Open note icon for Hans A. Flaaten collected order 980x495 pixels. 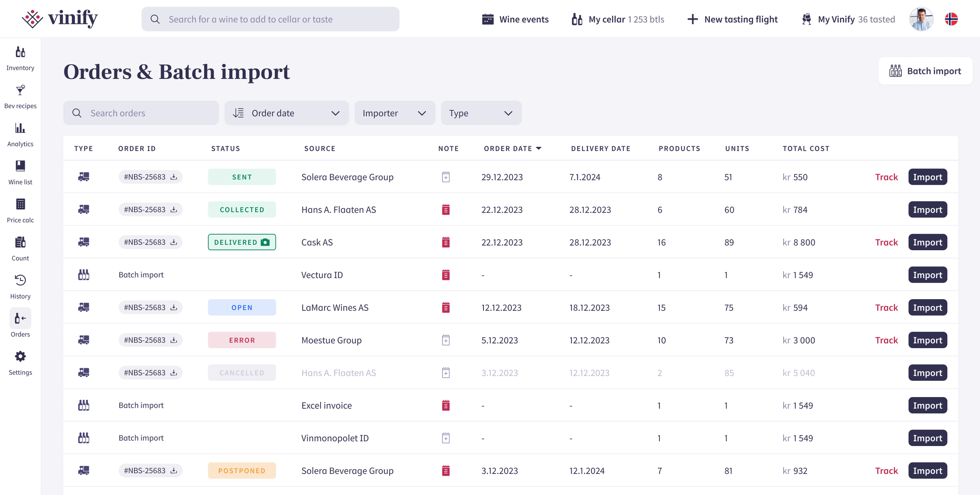coord(446,210)
